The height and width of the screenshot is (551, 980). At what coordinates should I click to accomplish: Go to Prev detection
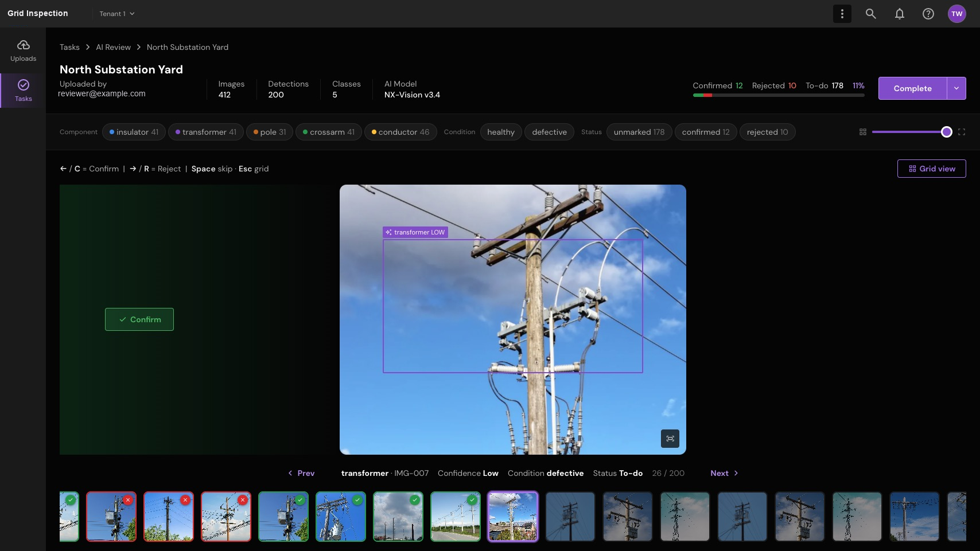coord(301,473)
